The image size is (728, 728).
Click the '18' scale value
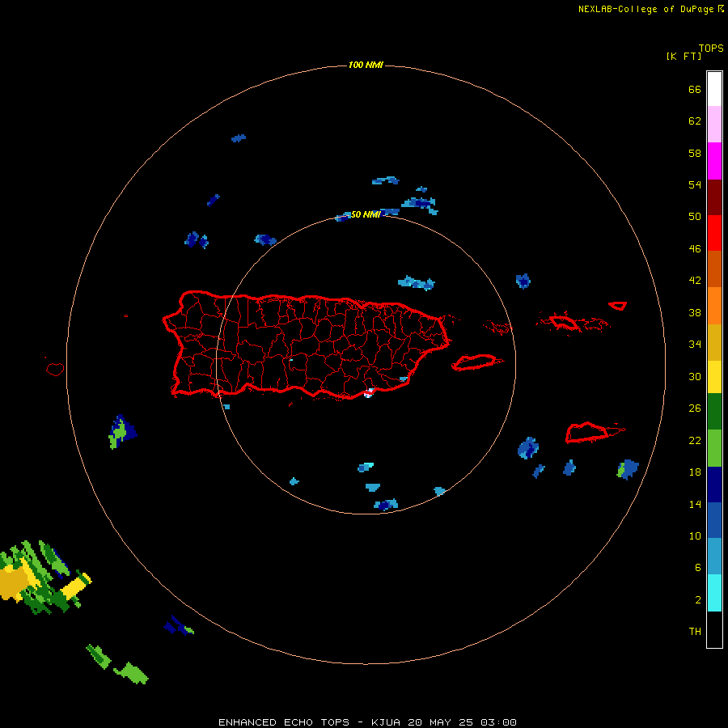(695, 472)
